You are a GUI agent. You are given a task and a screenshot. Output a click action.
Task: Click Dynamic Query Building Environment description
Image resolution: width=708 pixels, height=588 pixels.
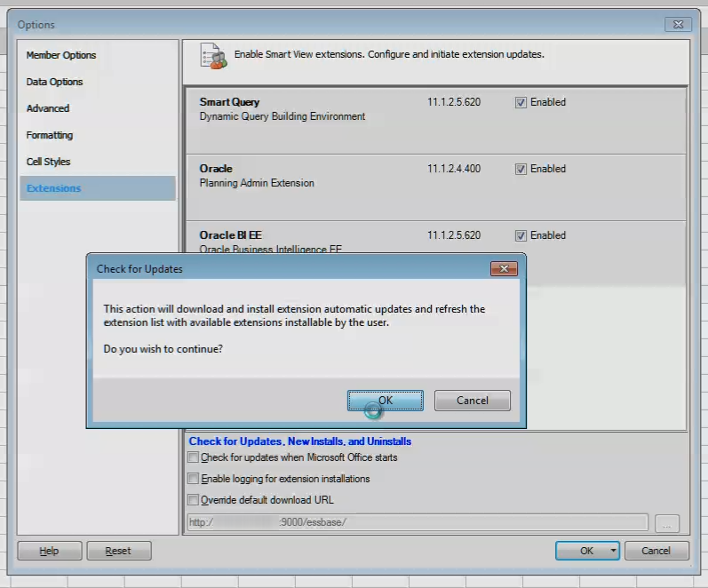[282, 116]
